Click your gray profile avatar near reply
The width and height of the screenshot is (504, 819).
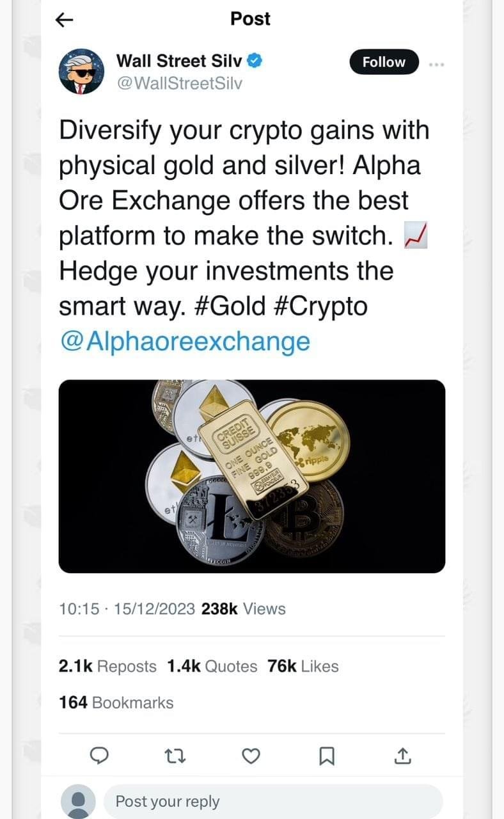78,802
